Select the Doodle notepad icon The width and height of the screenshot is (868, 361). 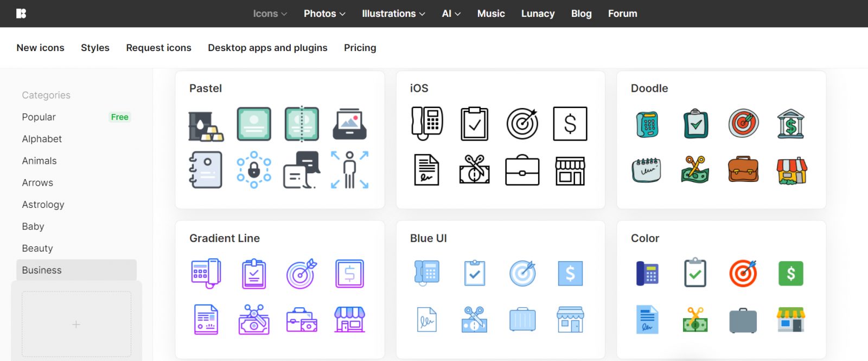click(647, 170)
